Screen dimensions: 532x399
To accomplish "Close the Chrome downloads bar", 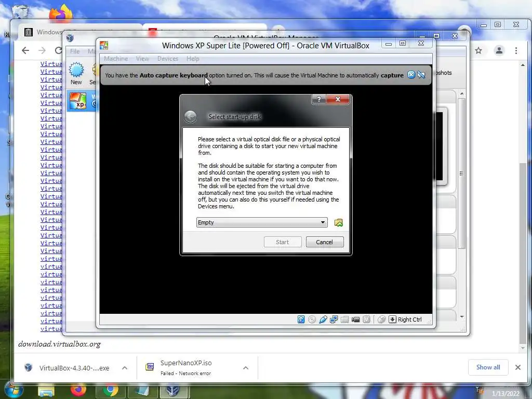I will pyautogui.click(x=518, y=367).
